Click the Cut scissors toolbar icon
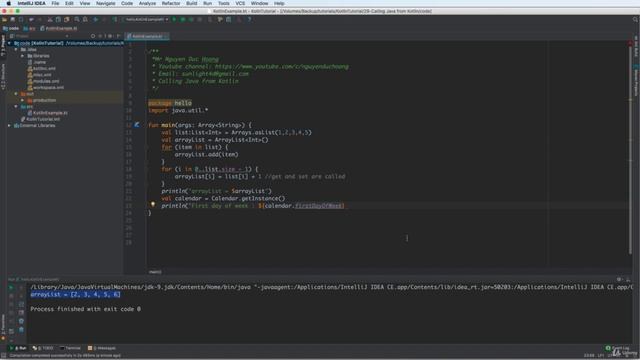 coord(50,19)
